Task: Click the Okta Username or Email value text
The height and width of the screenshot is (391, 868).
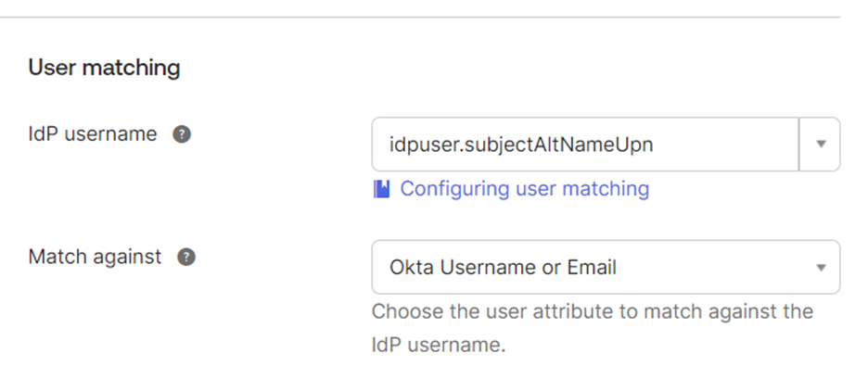Action: click(503, 268)
